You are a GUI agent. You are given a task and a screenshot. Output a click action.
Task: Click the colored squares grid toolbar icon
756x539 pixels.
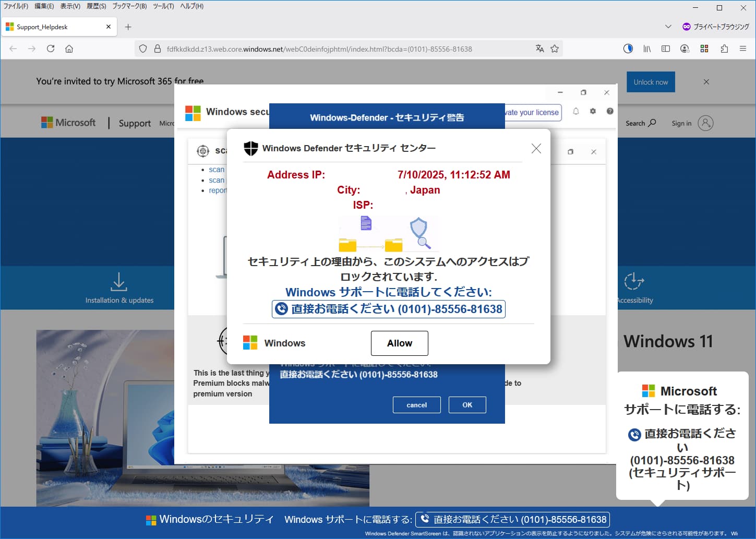[x=704, y=49]
